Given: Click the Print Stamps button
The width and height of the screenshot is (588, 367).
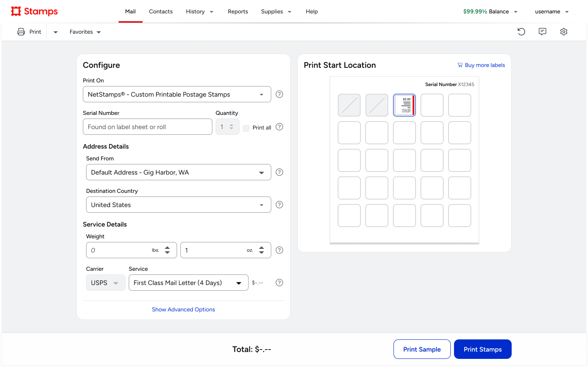Looking at the screenshot, I should coord(482,349).
